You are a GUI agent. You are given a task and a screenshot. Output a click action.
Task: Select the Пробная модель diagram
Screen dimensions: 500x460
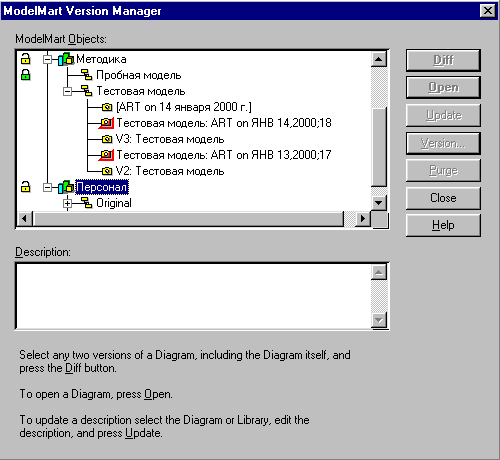pos(139,75)
